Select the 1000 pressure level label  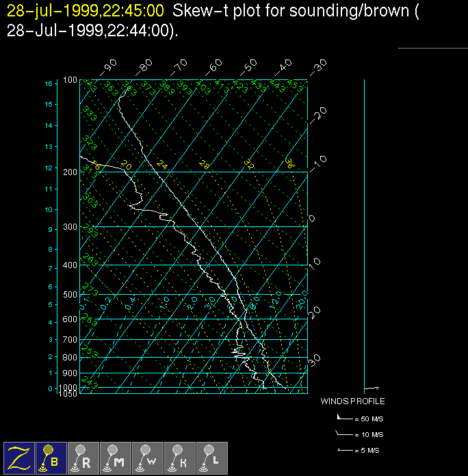point(70,388)
